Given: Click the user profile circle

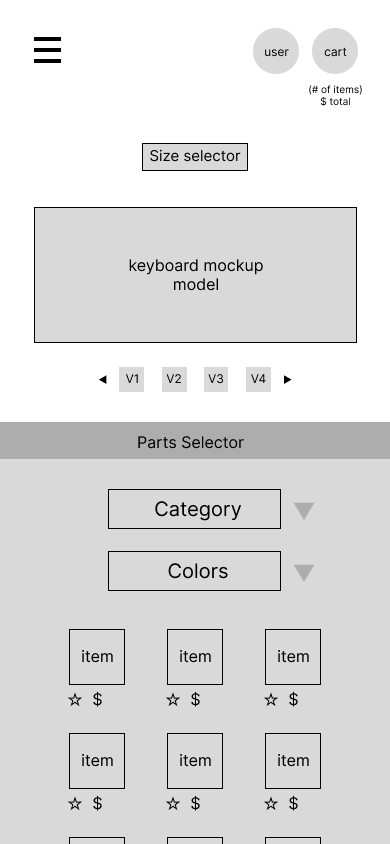Looking at the screenshot, I should pyautogui.click(x=276, y=51).
